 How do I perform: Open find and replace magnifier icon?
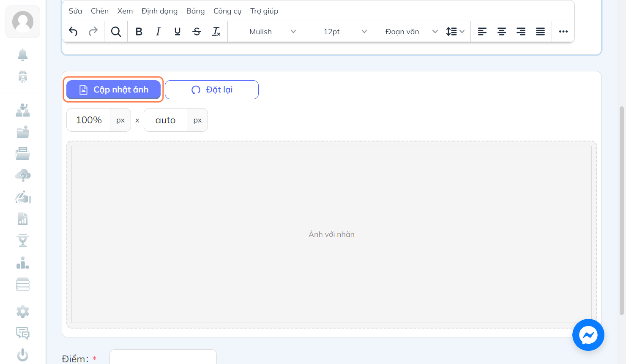[x=116, y=31]
